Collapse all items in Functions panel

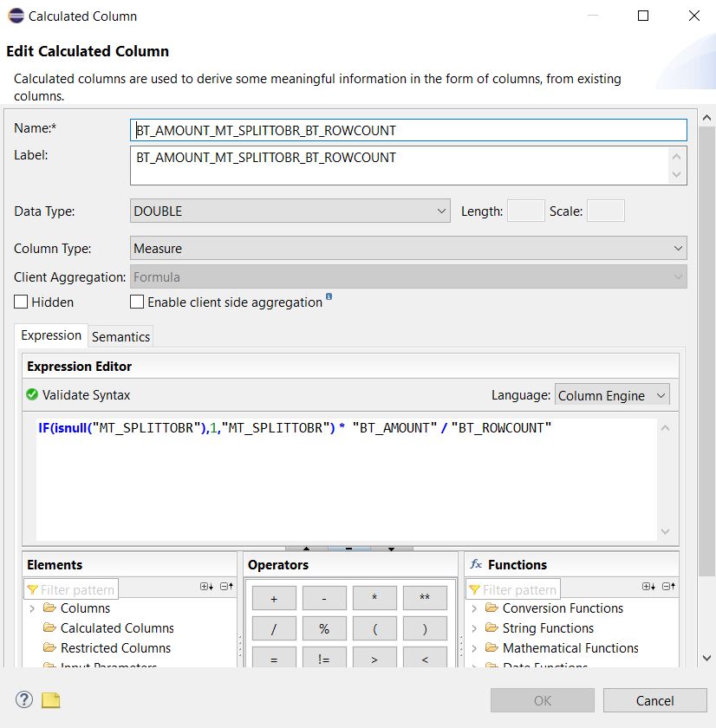pyautogui.click(x=668, y=587)
